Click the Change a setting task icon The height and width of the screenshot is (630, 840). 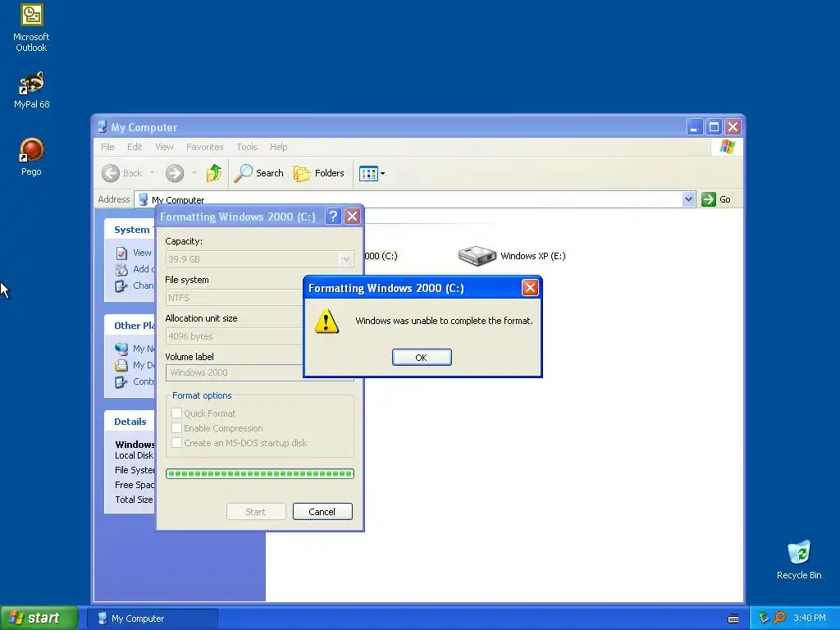[121, 285]
